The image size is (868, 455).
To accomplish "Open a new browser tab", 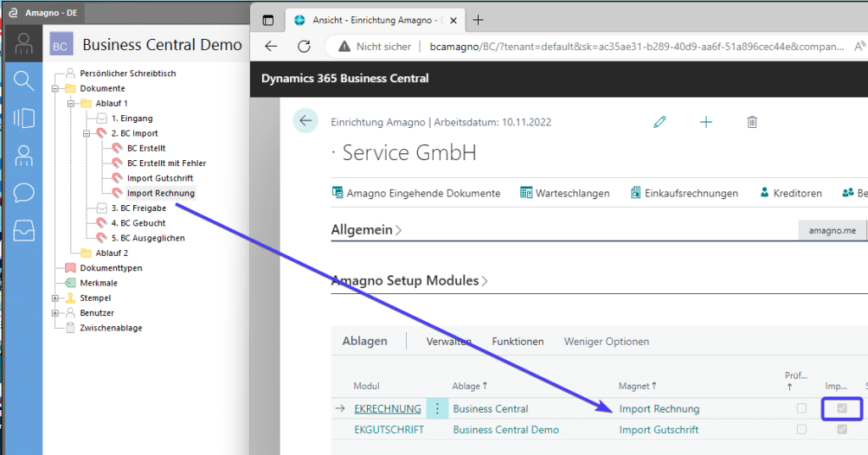I will [478, 20].
